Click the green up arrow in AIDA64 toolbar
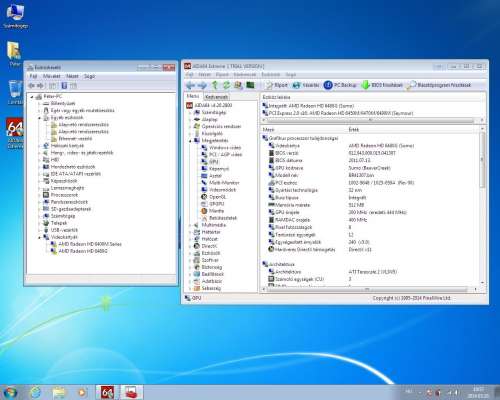 pos(215,85)
